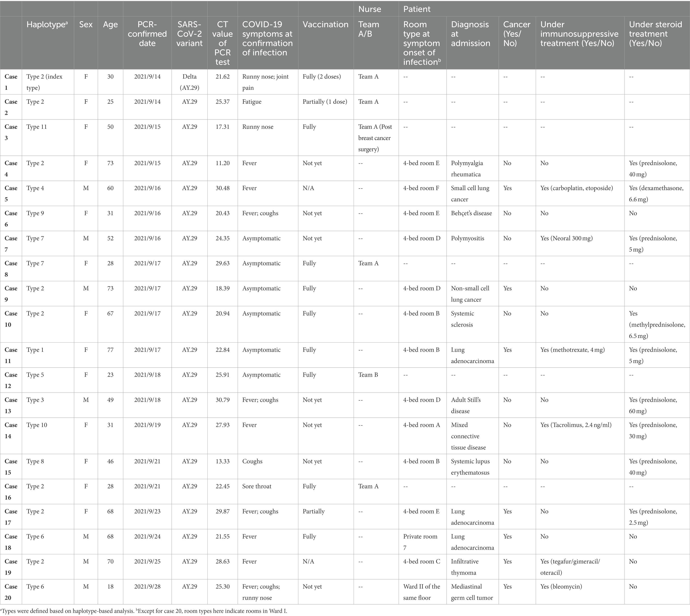Click the Delta (AY.29) variant cell
The height and width of the screenshot is (616, 690).
[x=189, y=82]
